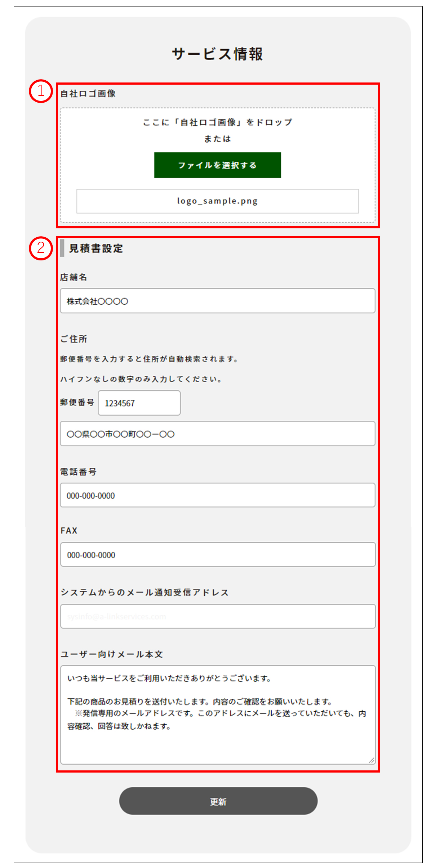Select the address field with ○○県○○市
This screenshot has height=868, width=436.
tap(217, 434)
